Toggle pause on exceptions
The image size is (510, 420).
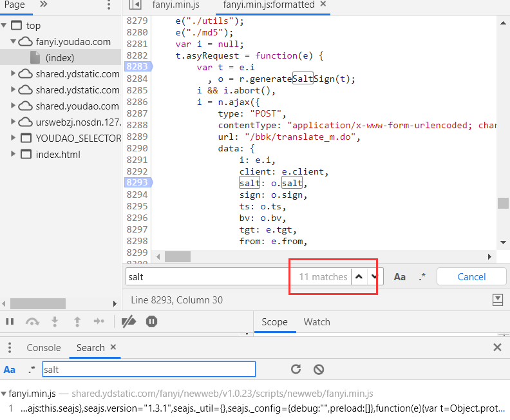click(x=151, y=321)
